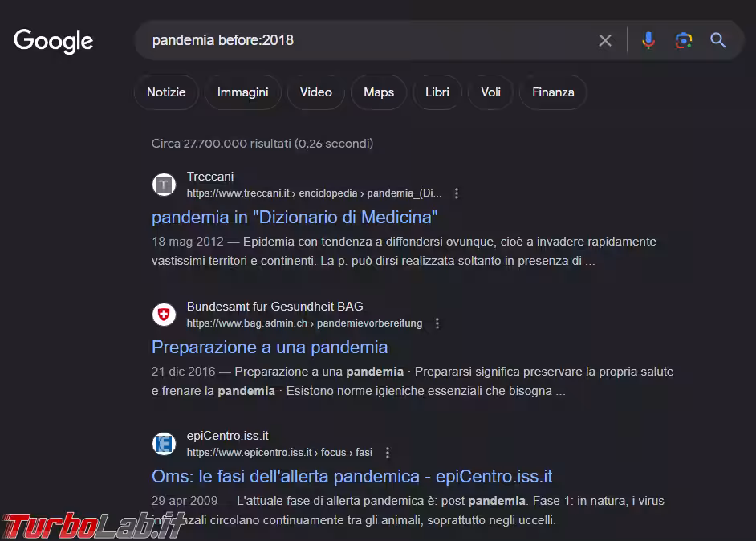Click the epiCentro site favicon
756x541 pixels.
[x=164, y=444]
